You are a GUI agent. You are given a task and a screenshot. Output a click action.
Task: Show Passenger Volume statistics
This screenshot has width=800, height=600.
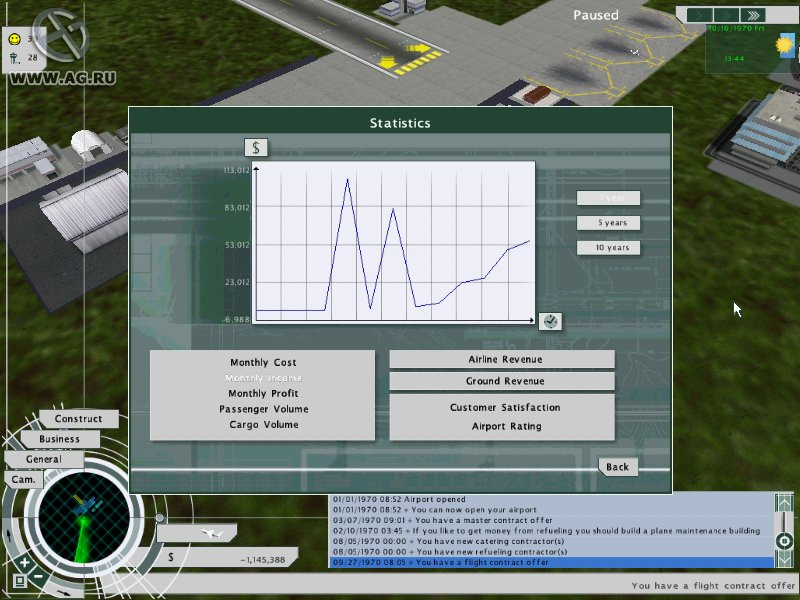(263, 409)
